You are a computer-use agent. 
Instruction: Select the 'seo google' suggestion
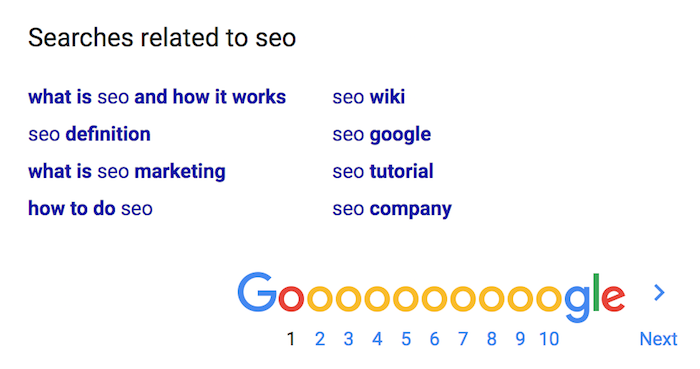pyautogui.click(x=382, y=135)
